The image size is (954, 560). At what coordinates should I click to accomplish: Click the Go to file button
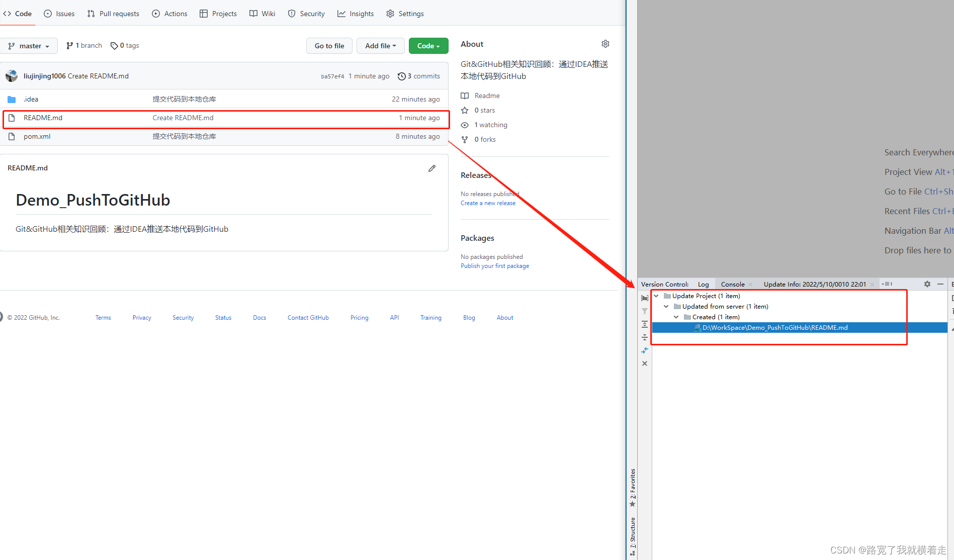coord(329,46)
